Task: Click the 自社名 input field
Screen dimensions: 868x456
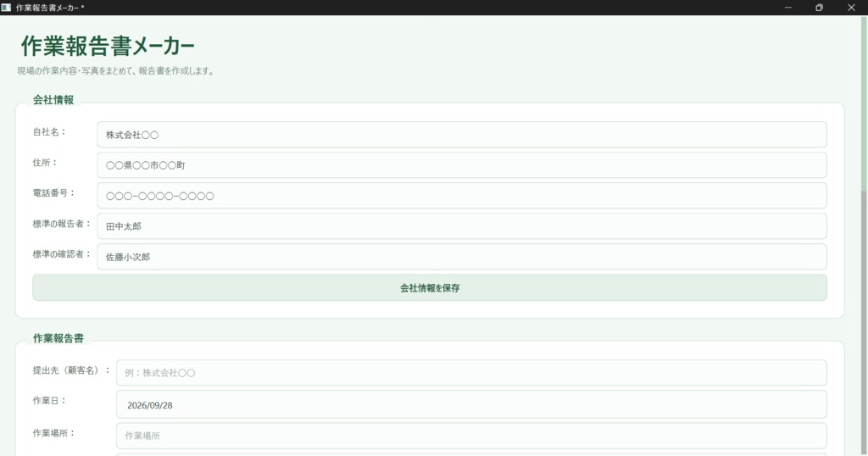Action: click(462, 135)
